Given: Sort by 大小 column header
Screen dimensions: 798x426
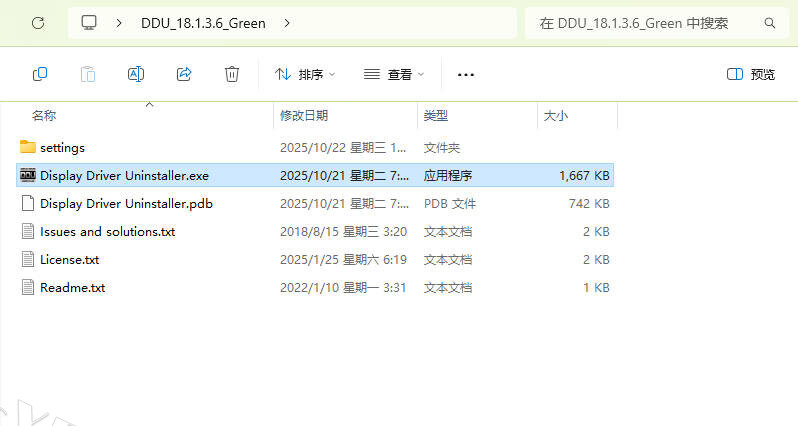Looking at the screenshot, I should point(555,116).
